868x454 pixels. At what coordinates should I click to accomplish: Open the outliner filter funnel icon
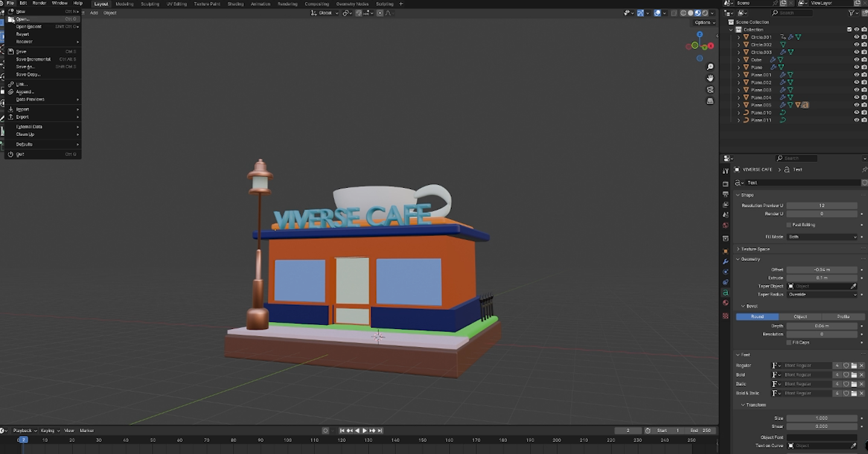coord(851,13)
